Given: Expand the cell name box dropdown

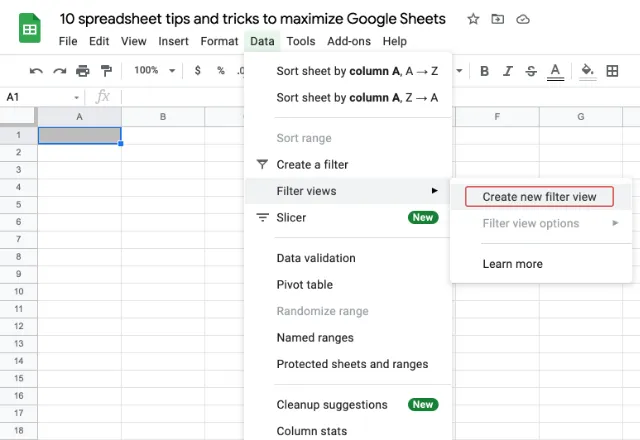Looking at the screenshot, I should tap(76, 98).
